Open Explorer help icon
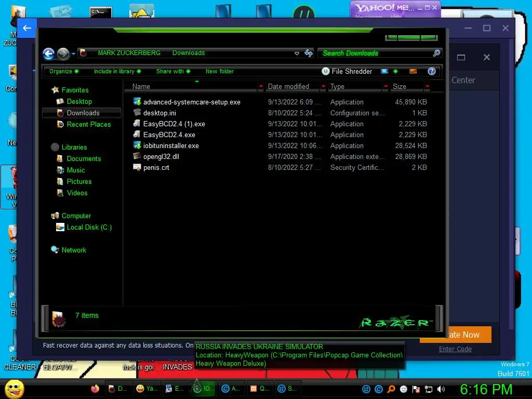This screenshot has width=532, height=399. (x=432, y=71)
